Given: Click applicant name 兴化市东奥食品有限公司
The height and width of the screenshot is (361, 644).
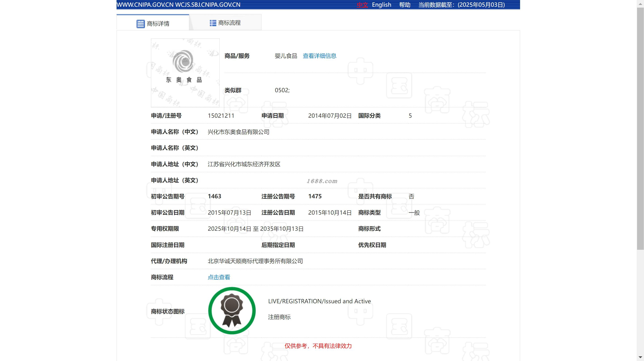Looking at the screenshot, I should click(238, 132).
